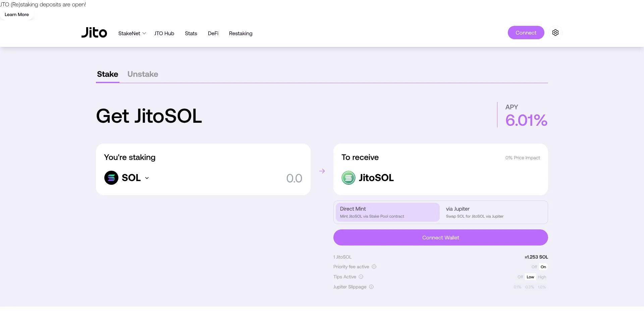Switch to the Stake tab
644x333 pixels.
[x=108, y=74]
